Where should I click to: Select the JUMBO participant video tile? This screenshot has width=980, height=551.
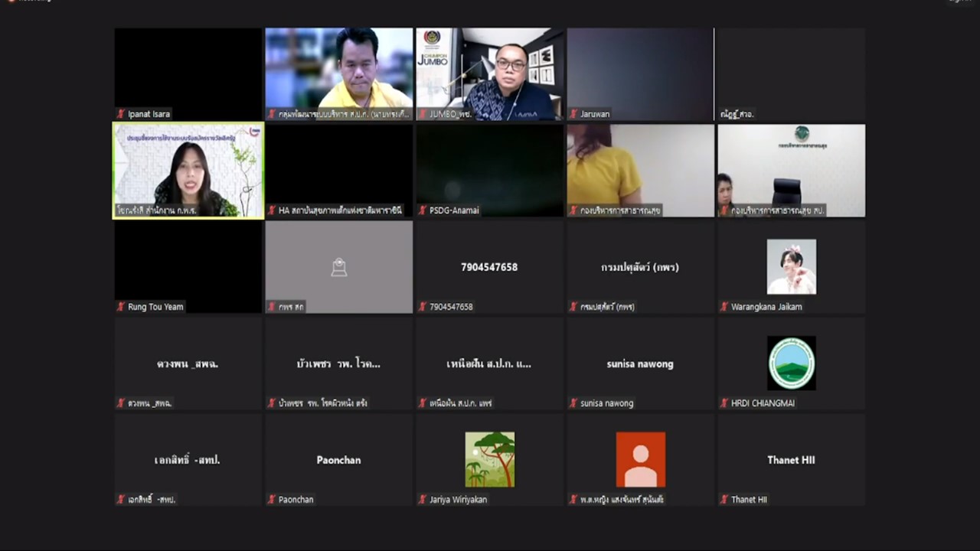(x=489, y=73)
